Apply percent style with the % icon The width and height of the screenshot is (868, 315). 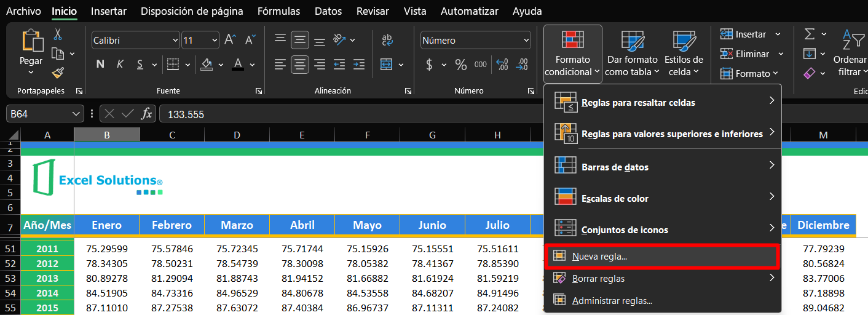(461, 65)
